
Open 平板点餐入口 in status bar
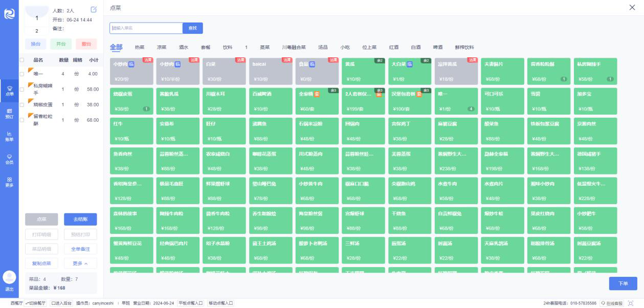pyautogui.click(x=191, y=303)
